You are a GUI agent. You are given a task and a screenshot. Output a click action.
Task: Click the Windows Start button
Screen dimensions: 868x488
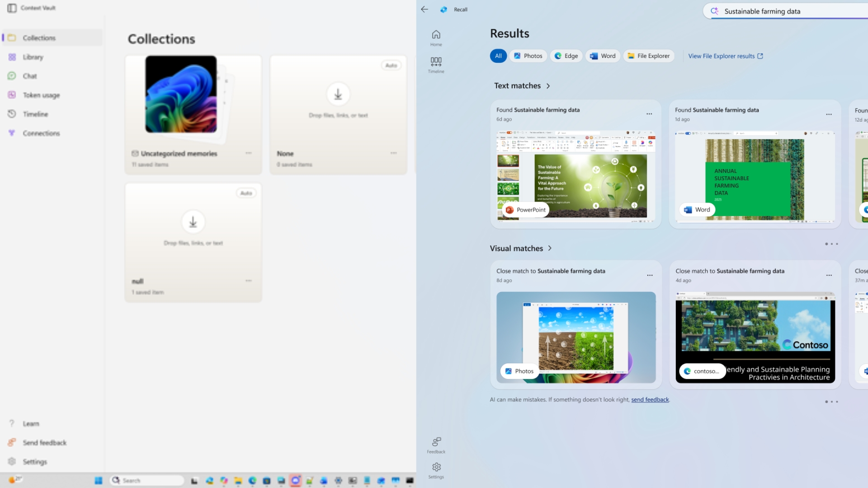[x=98, y=480]
